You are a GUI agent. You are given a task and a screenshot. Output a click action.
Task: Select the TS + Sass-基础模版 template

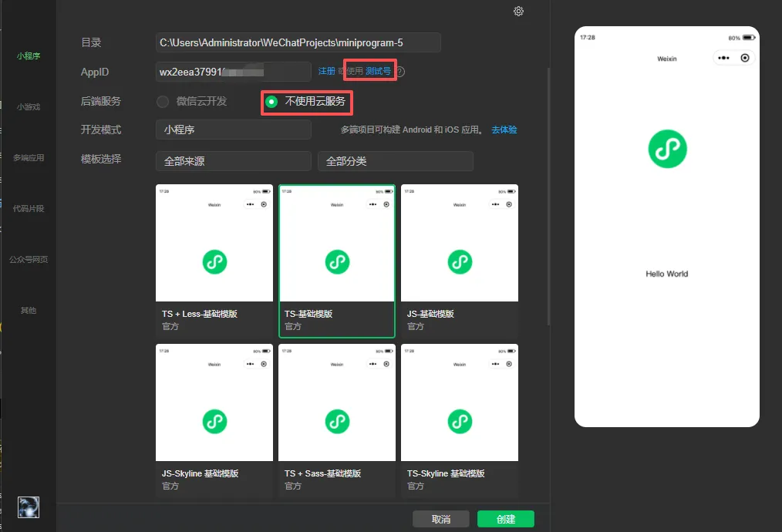337,419
